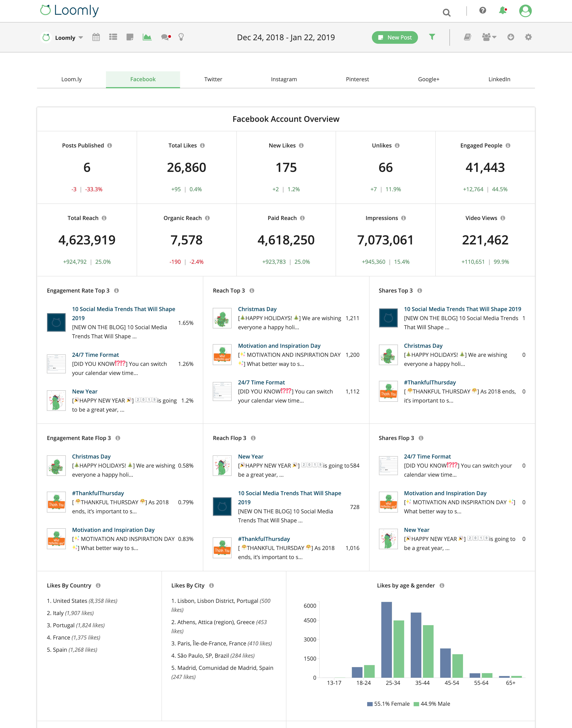Toggle the Male series in chart legend

[432, 704]
